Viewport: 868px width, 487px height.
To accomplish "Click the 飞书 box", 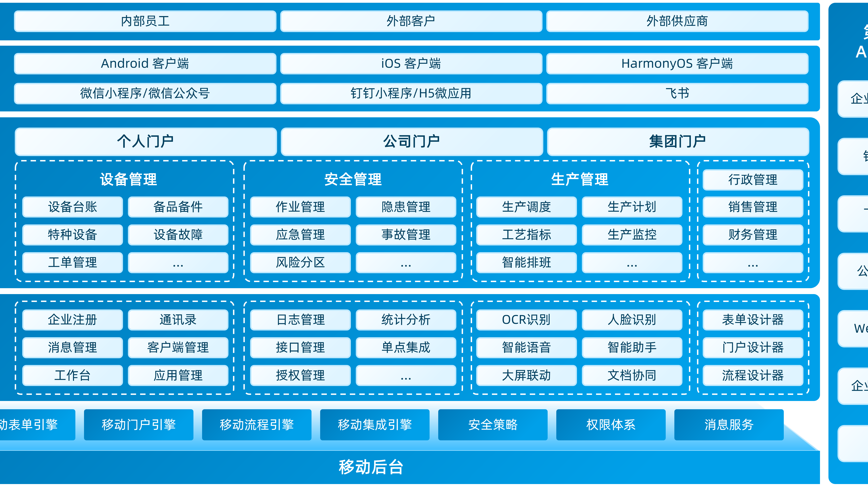I will pos(677,93).
